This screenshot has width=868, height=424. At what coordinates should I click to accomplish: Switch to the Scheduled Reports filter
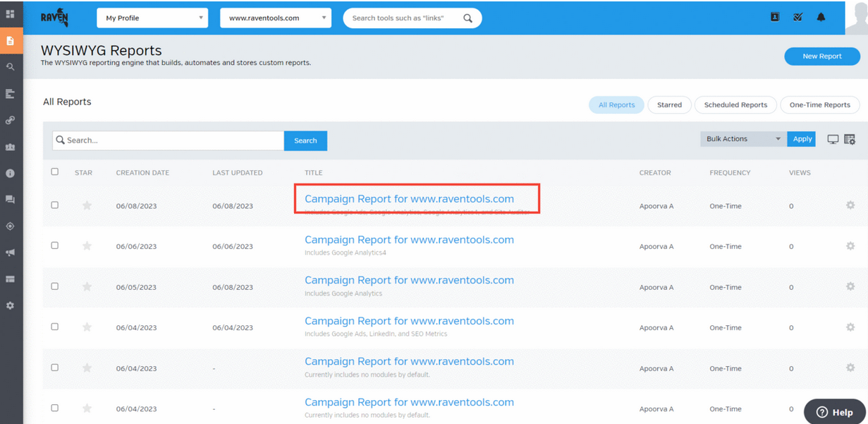coord(735,105)
